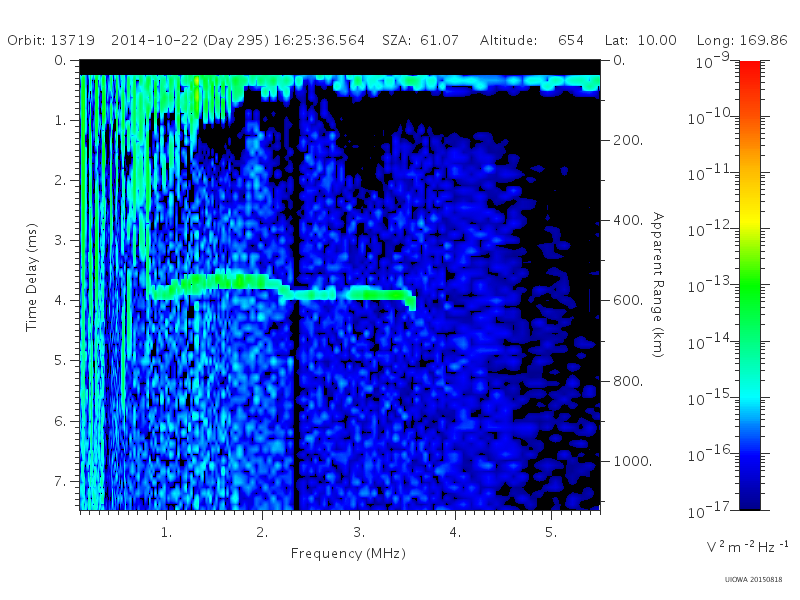Click the timestamp '16:25:36.564'
Image resolution: width=800 pixels, height=600 pixels.
point(319,40)
